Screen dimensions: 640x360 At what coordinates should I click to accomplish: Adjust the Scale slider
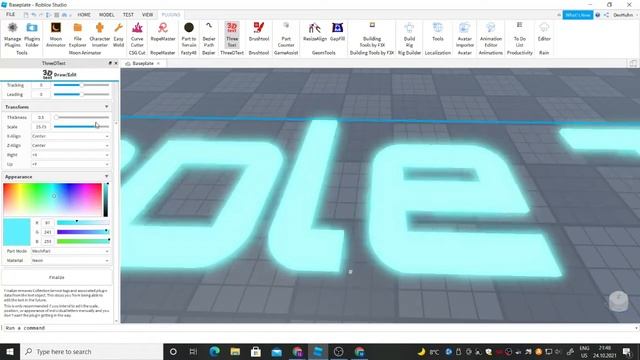point(82,127)
